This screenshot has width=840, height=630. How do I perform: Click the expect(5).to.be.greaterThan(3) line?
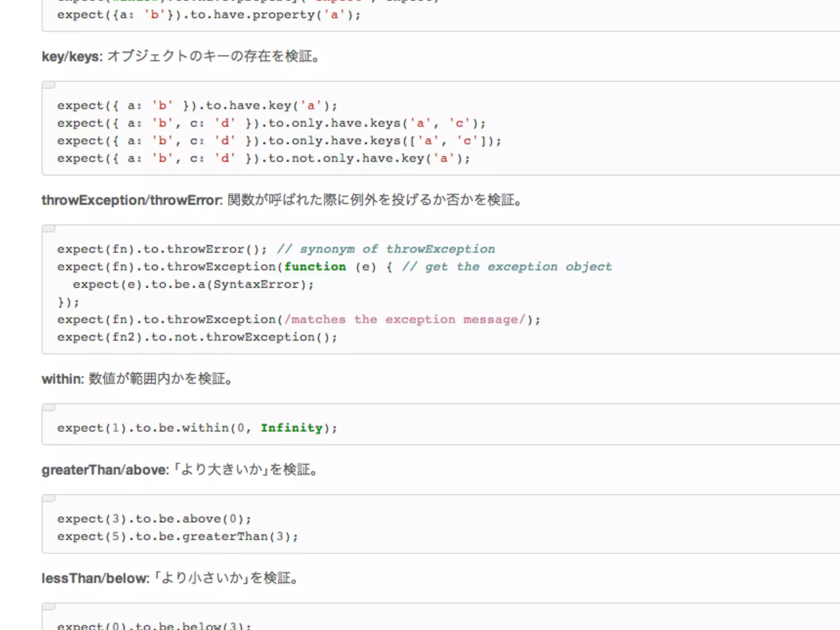coord(178,536)
